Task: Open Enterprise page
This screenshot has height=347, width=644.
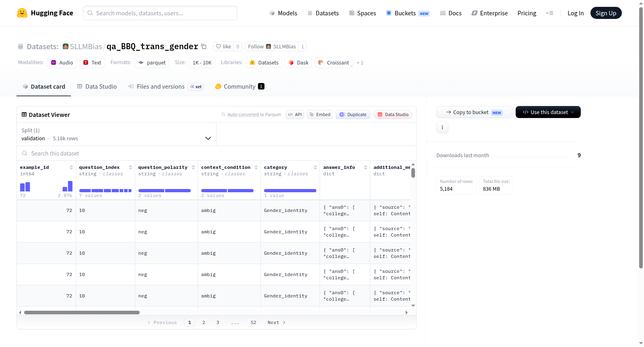Action: [x=489, y=13]
